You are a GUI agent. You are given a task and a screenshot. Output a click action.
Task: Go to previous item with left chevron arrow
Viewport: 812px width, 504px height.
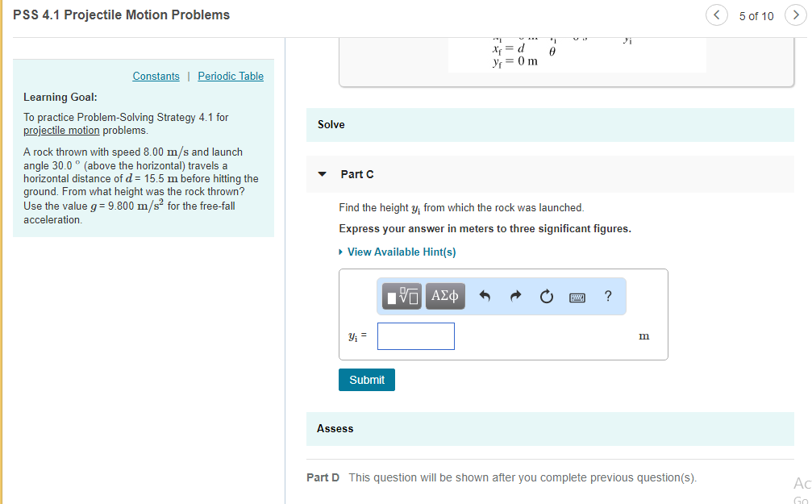[x=717, y=15]
